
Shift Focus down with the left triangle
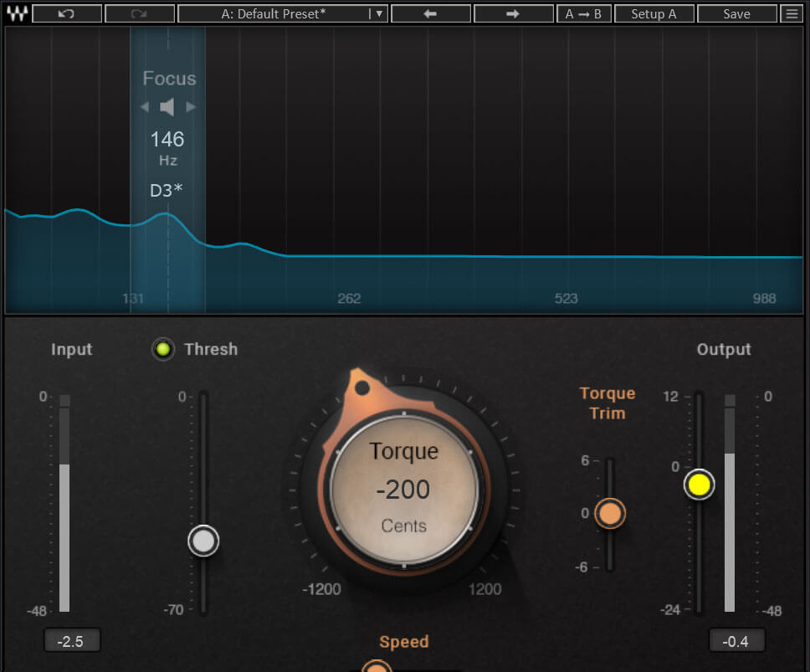click(145, 107)
